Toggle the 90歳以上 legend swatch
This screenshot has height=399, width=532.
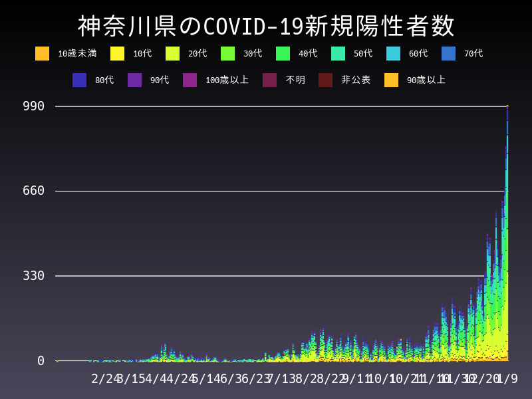click(392, 80)
